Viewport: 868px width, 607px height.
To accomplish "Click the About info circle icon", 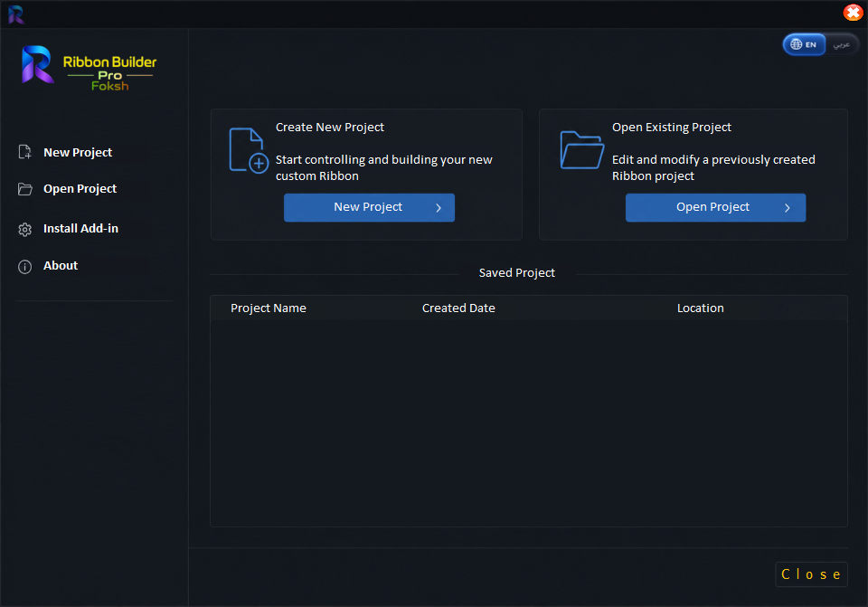I will (25, 267).
